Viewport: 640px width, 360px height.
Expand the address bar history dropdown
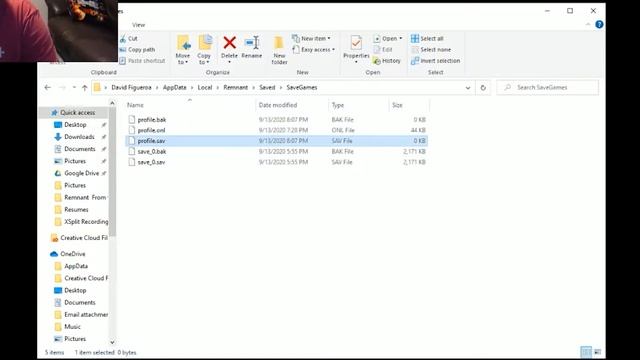pyautogui.click(x=468, y=88)
